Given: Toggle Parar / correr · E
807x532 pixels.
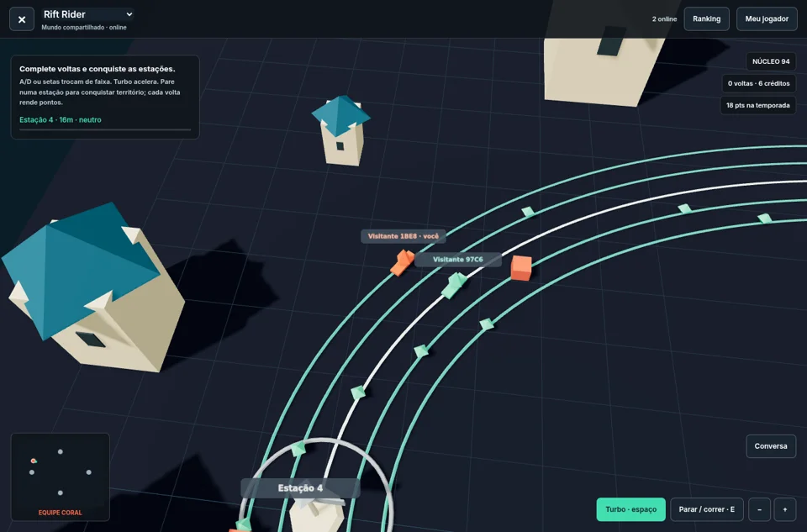Looking at the screenshot, I should pos(706,509).
